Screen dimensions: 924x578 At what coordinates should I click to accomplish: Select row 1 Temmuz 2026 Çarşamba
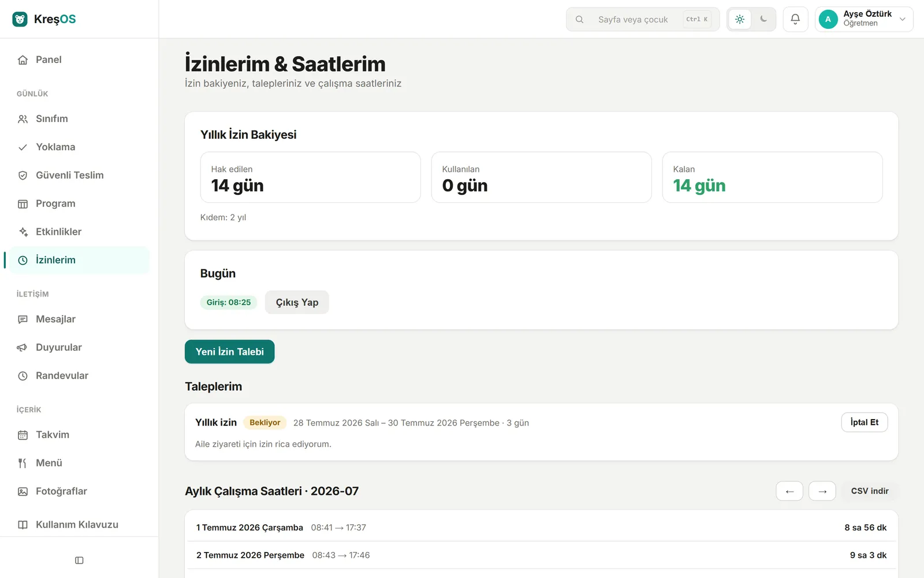[541, 528]
